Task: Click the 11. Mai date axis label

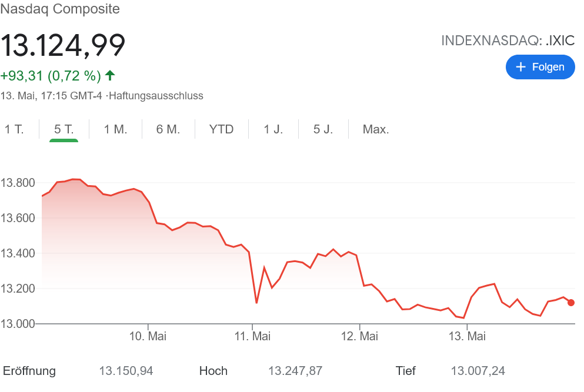Action: (252, 336)
